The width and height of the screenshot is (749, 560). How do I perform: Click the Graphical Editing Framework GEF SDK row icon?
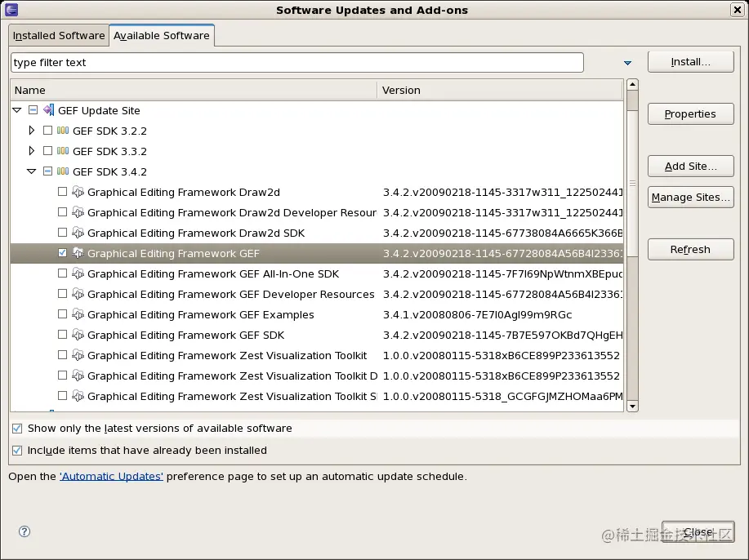click(x=78, y=336)
